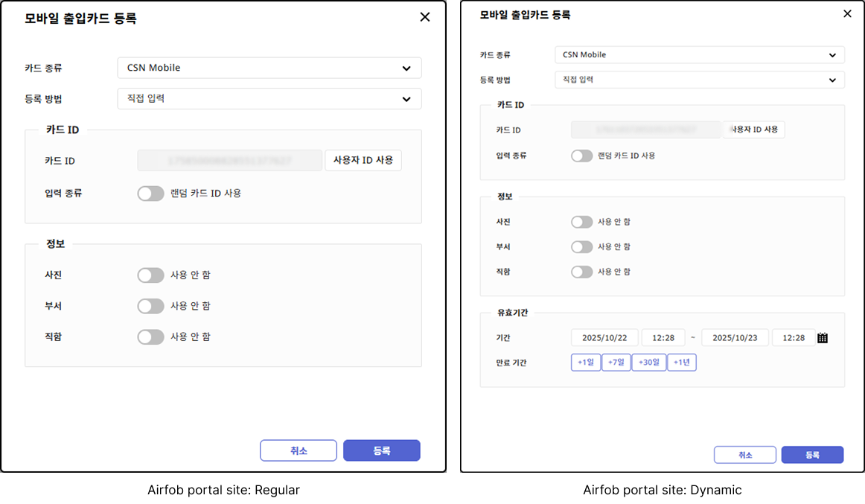Open CSN Mobile dropdown in right dialog

(x=699, y=55)
